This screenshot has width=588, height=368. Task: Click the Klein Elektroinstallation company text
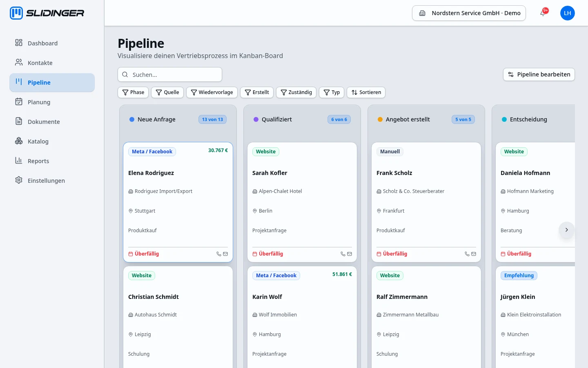point(534,315)
